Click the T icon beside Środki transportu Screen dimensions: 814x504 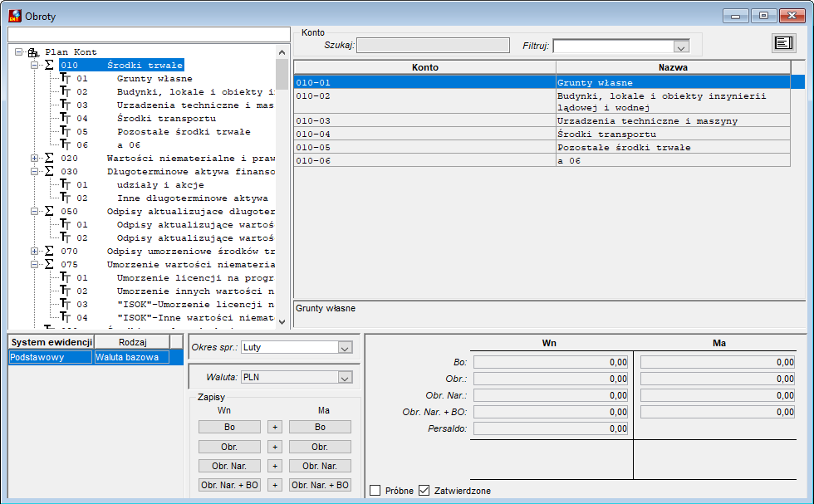click(x=66, y=119)
